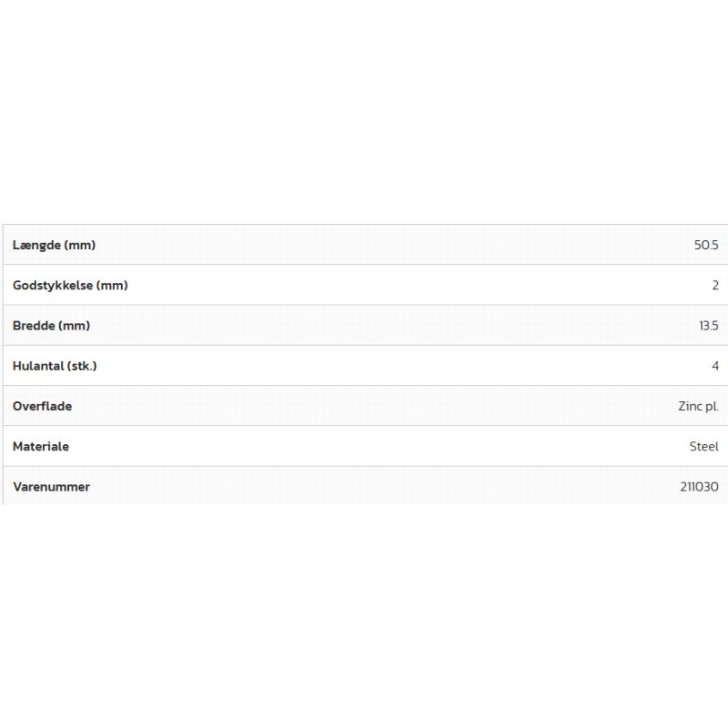This screenshot has height=728, width=728.
Task: Click the Materiale label
Action: pos(41,446)
